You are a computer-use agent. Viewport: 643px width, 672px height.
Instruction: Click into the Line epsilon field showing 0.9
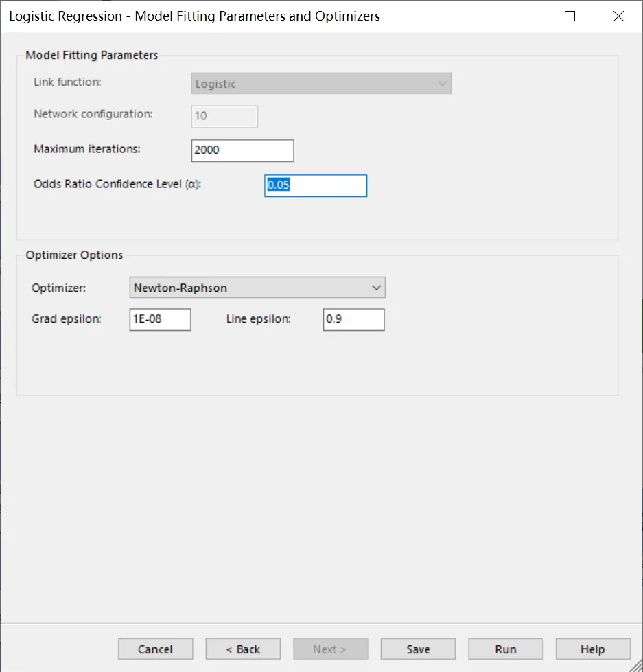click(354, 319)
